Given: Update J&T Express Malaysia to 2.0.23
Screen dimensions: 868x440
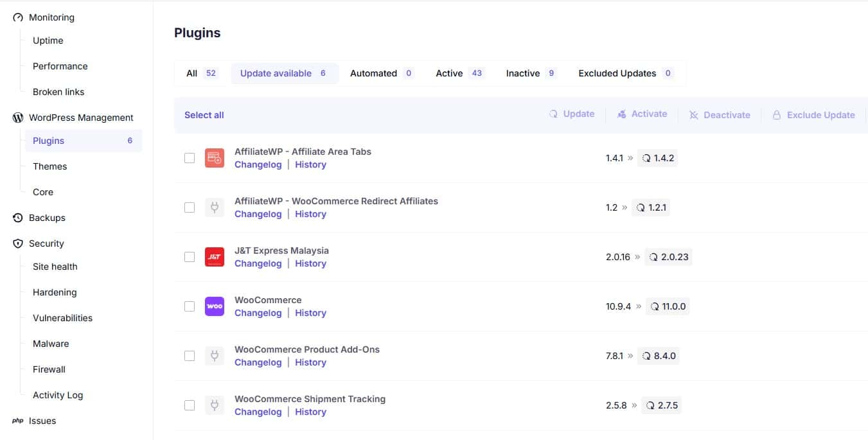Looking at the screenshot, I should pos(668,257).
